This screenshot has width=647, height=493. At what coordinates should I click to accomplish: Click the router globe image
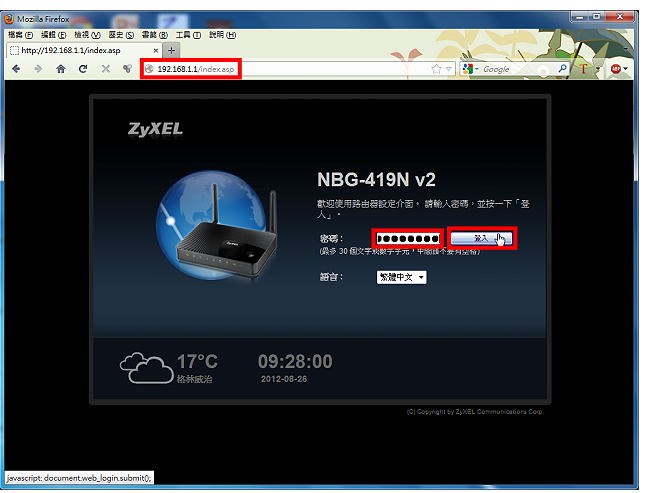[217, 226]
